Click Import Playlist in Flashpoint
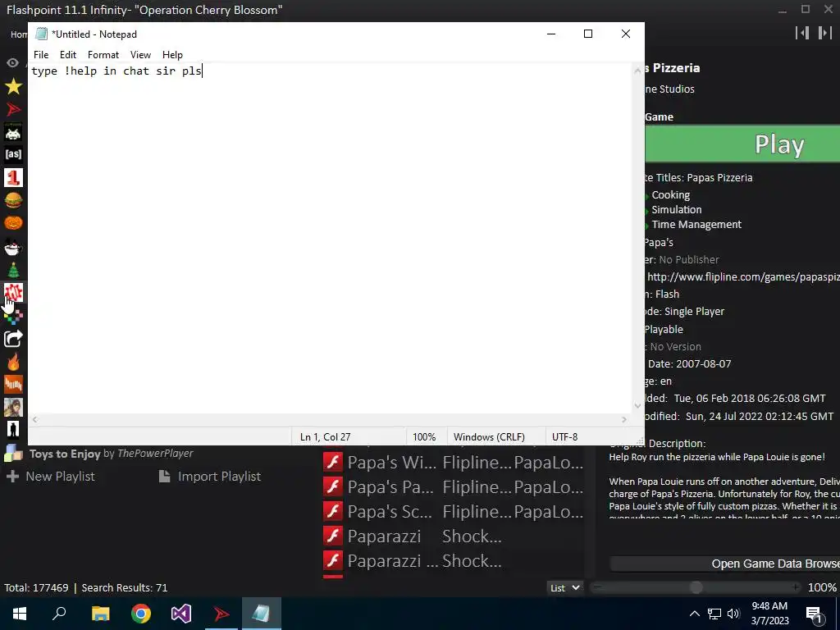Image resolution: width=840 pixels, height=630 pixels. pyautogui.click(x=210, y=477)
